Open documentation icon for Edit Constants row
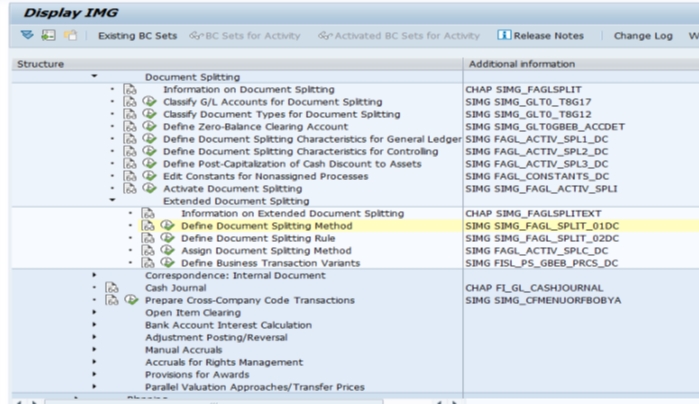The height and width of the screenshot is (404, 699). click(x=130, y=176)
